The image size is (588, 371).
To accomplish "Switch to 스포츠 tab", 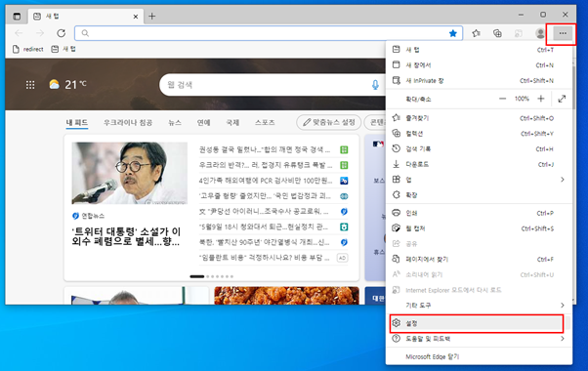I will pos(265,123).
